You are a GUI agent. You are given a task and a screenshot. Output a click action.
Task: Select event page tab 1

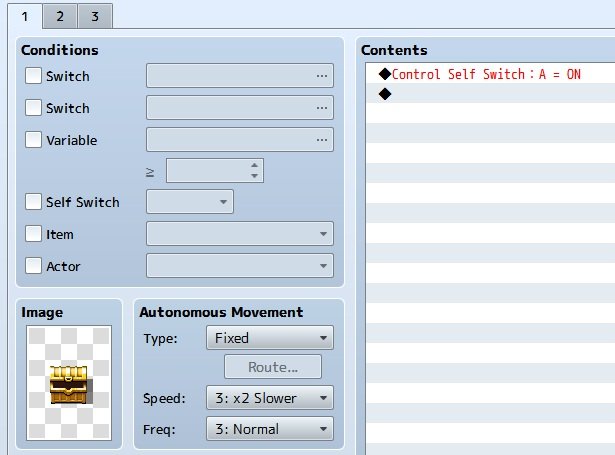tap(25, 16)
